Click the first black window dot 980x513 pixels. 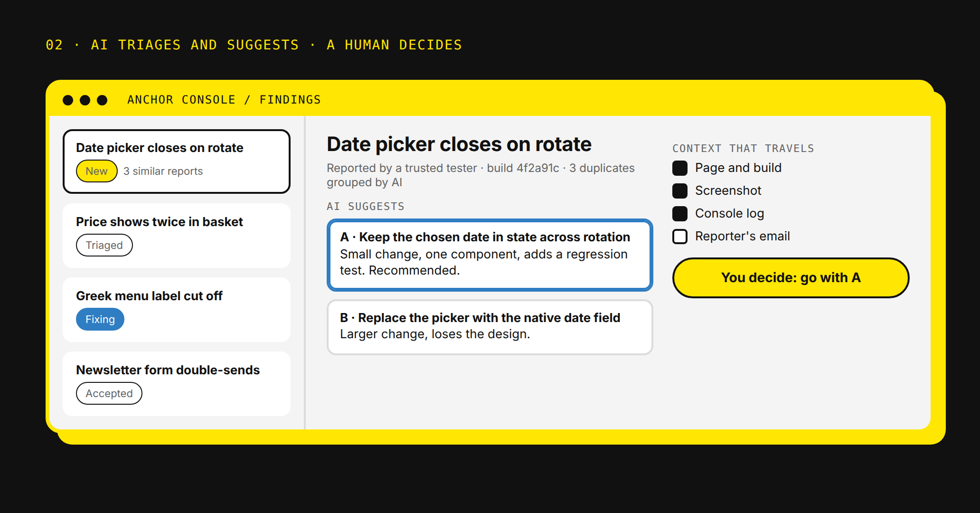[x=68, y=100]
